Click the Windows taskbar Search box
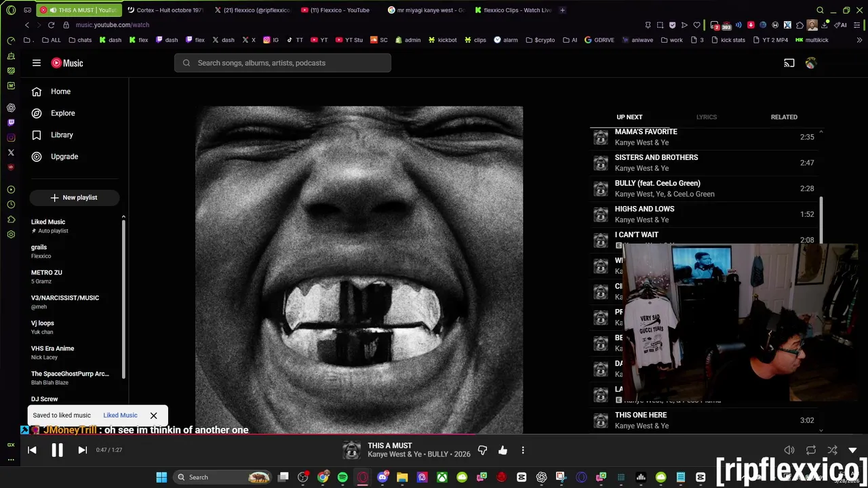Image resolution: width=868 pixels, height=488 pixels. pyautogui.click(x=224, y=477)
